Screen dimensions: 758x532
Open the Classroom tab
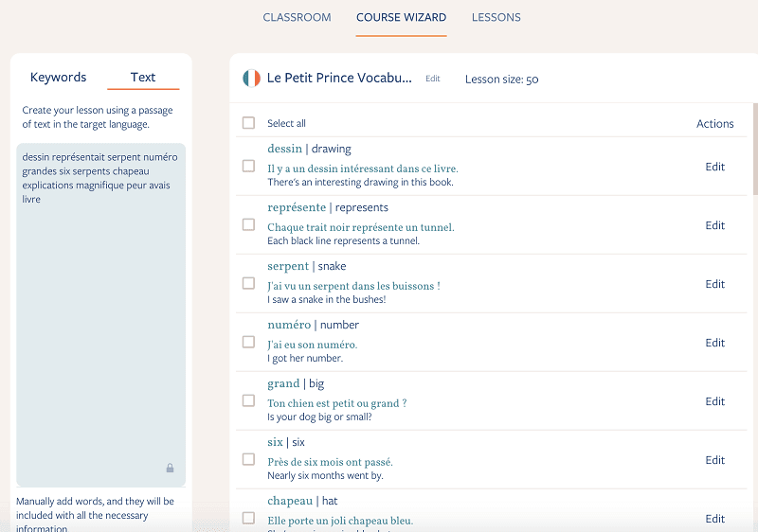297,17
